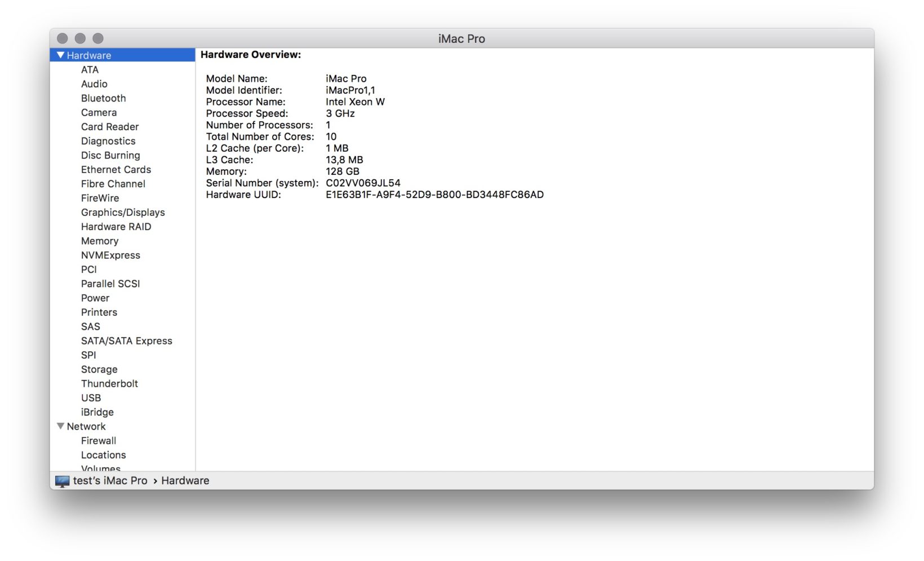Image resolution: width=924 pixels, height=561 pixels.
Task: Show Printers hardware list
Action: [x=99, y=312]
